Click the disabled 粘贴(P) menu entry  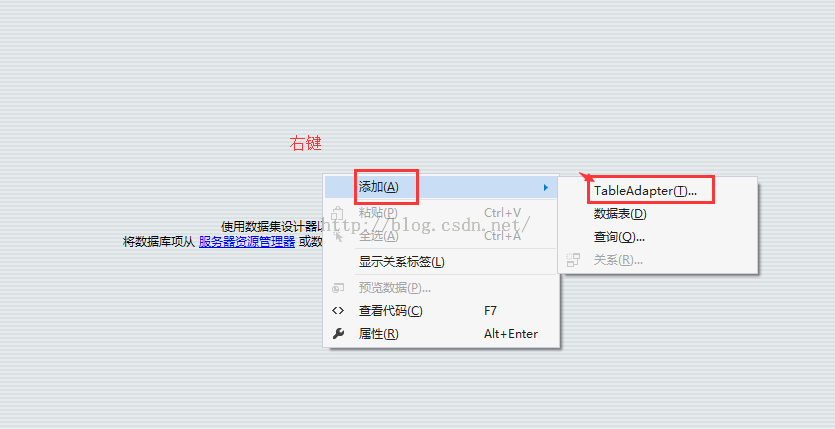tap(441, 213)
